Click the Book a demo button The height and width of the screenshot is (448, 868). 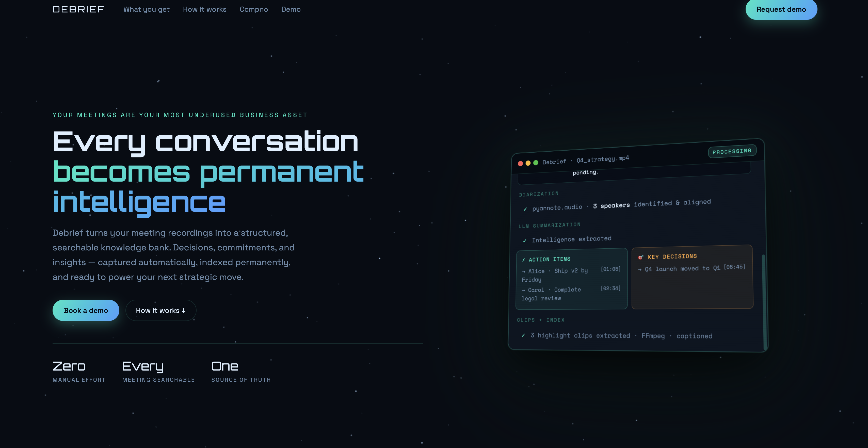coord(86,310)
